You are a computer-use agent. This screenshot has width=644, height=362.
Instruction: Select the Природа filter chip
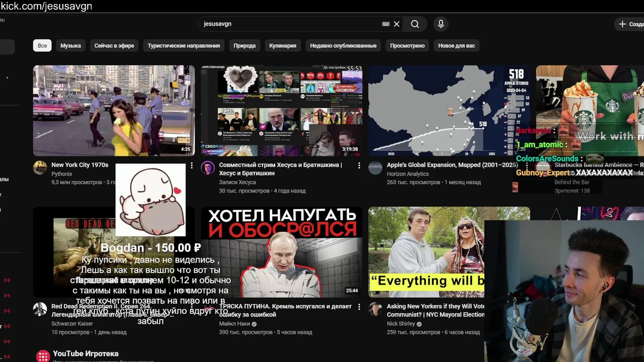tap(245, 46)
